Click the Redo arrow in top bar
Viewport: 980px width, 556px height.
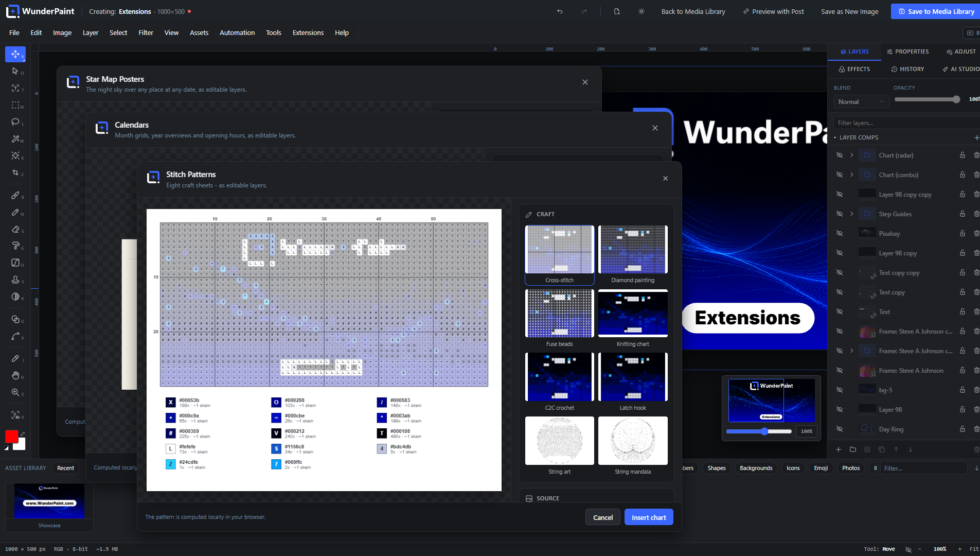click(x=584, y=11)
